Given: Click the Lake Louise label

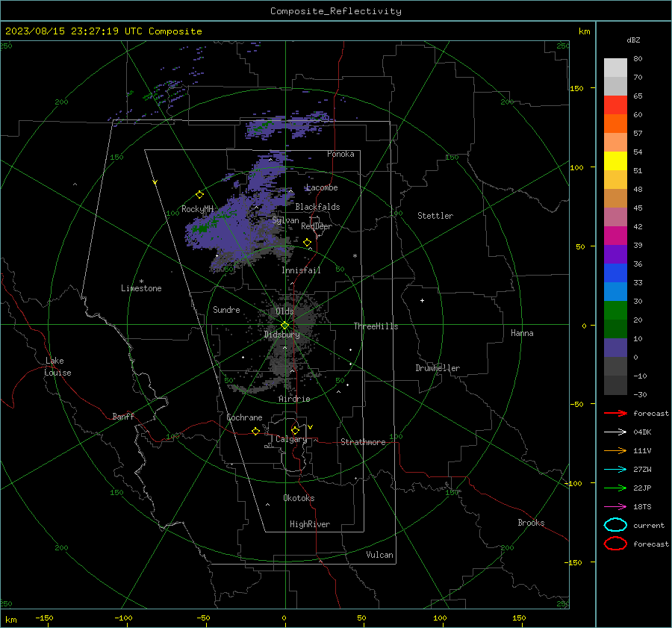Looking at the screenshot, I should [57, 367].
